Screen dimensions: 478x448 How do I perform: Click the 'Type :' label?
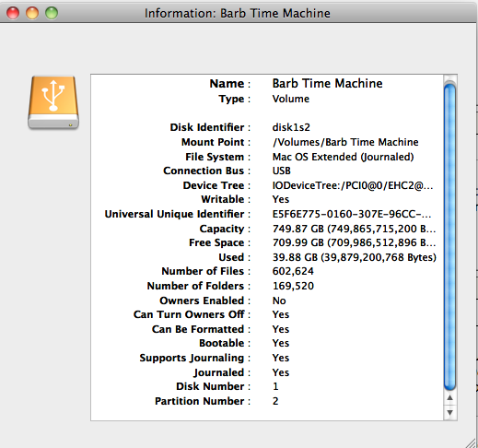235,99
